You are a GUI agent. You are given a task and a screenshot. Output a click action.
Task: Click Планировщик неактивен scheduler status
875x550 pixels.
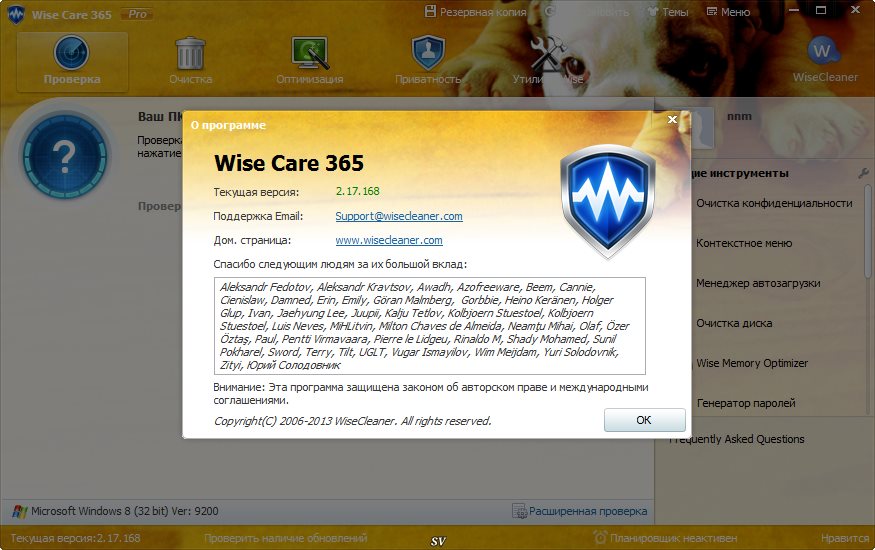[674, 538]
